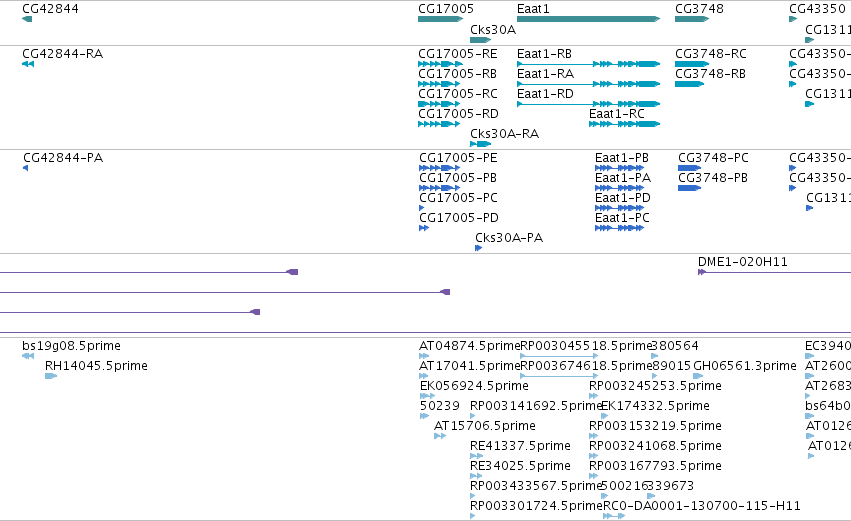The width and height of the screenshot is (851, 521).
Task: Click the Eaat1-PC protein feature
Action: (619, 228)
